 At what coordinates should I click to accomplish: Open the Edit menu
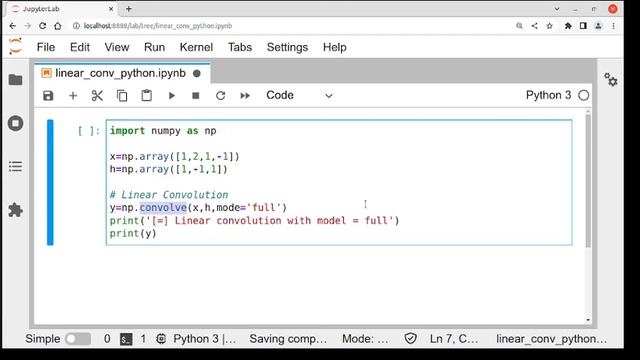click(80, 47)
